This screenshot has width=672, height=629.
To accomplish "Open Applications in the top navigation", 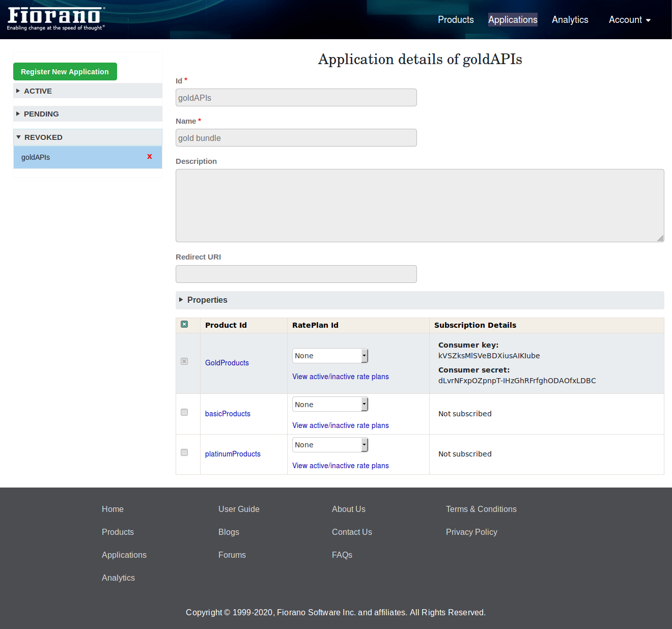I will point(513,20).
